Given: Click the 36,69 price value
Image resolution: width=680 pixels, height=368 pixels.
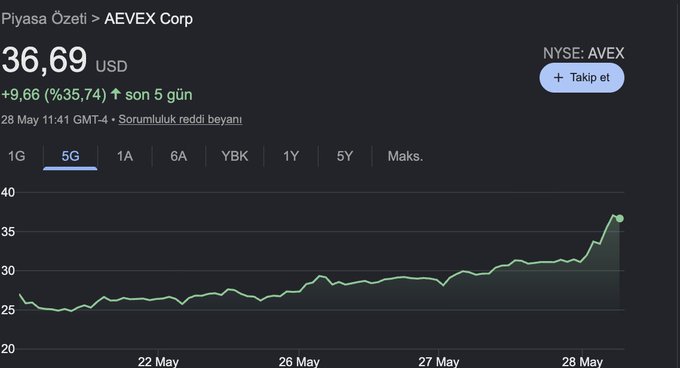Looking at the screenshot, I should click(x=45, y=59).
